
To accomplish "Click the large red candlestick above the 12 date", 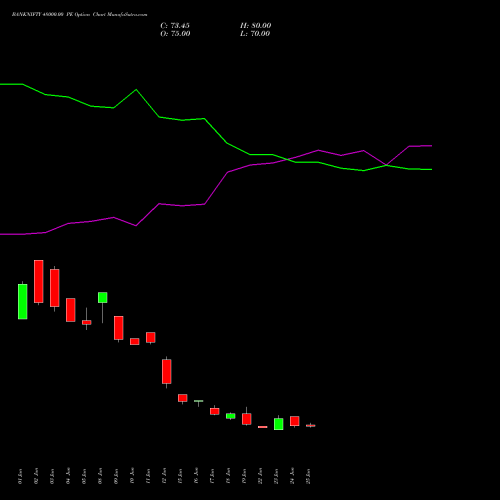I will 167,371.
